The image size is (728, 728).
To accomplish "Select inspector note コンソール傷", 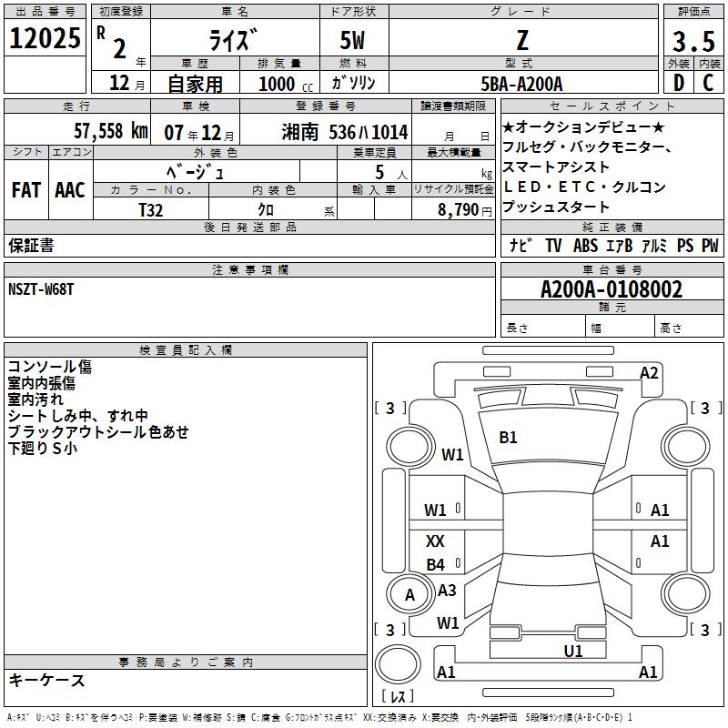I will 50,367.
